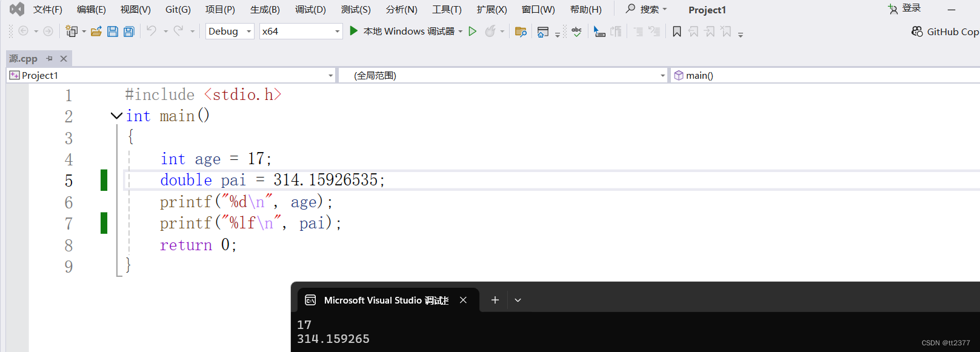
Task: Open the 测试(S) menu
Action: coord(356,9)
